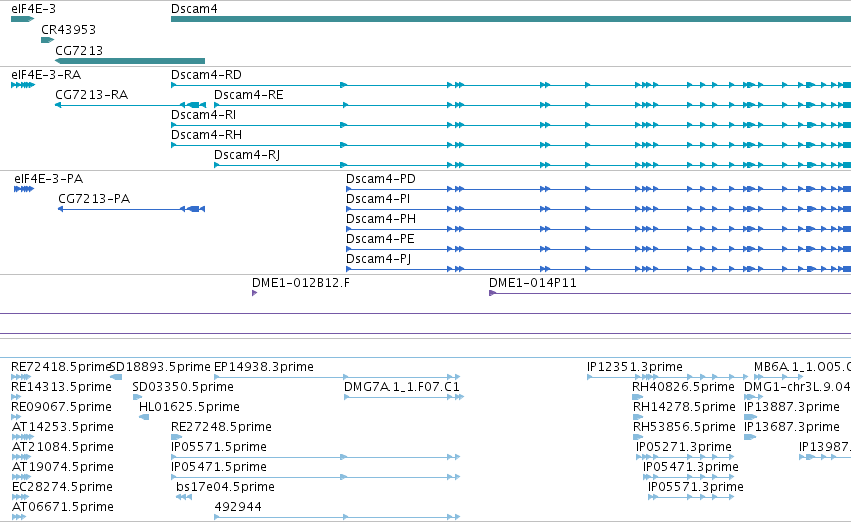
Task: Select the Dscam4-PI protein label
Action: pyautogui.click(x=378, y=199)
